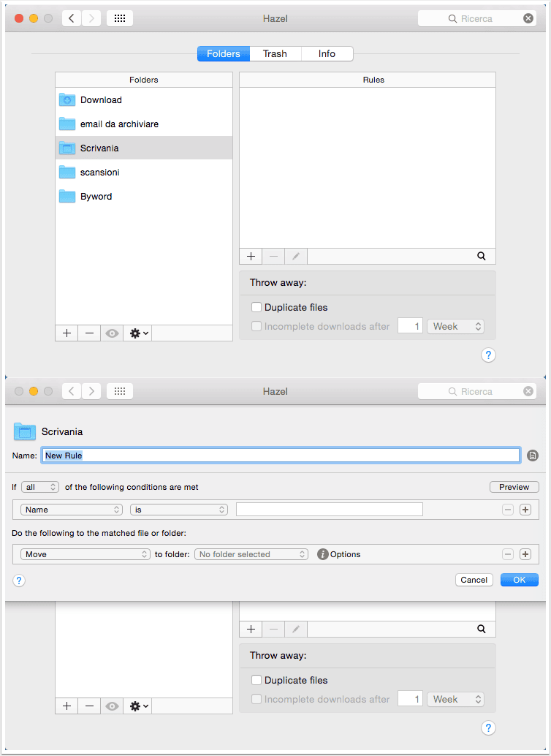Image resolution: width=551 pixels, height=756 pixels.
Task: Toggle Incomplete downloads after checkbox in top window
Action: coord(256,326)
